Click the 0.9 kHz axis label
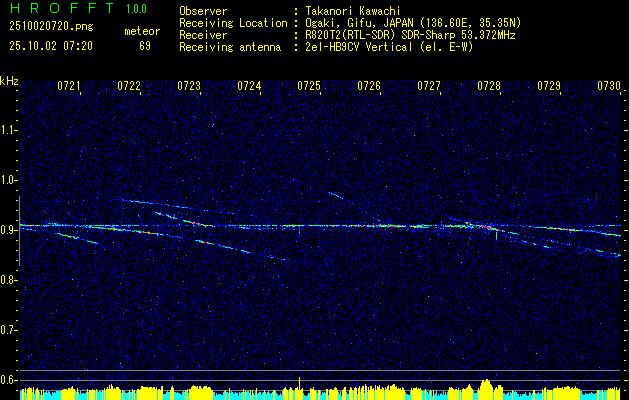Screen dimensions: 629x400 point(8,230)
